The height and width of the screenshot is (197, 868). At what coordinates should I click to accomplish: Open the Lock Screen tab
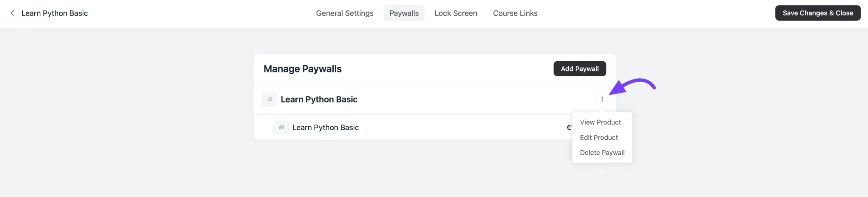point(456,13)
